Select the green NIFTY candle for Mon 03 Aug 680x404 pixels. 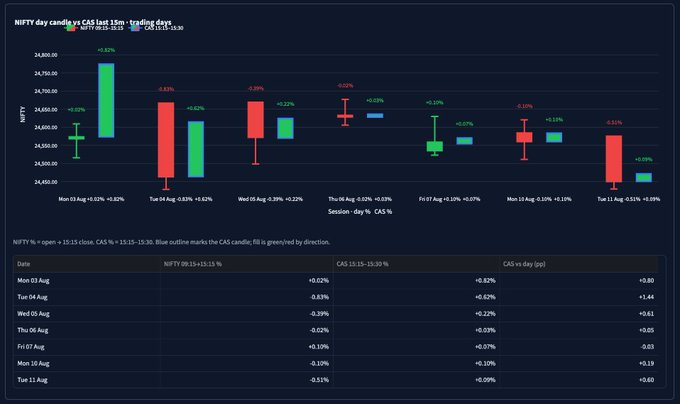76,138
